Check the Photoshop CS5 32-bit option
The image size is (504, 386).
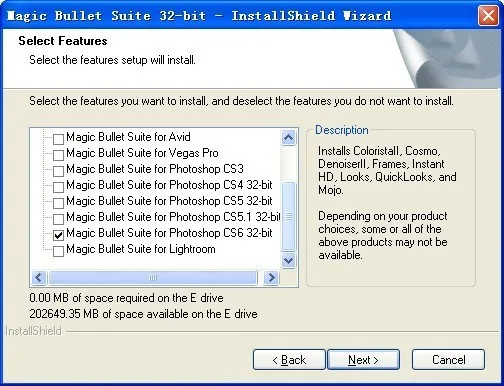pyautogui.click(x=58, y=203)
